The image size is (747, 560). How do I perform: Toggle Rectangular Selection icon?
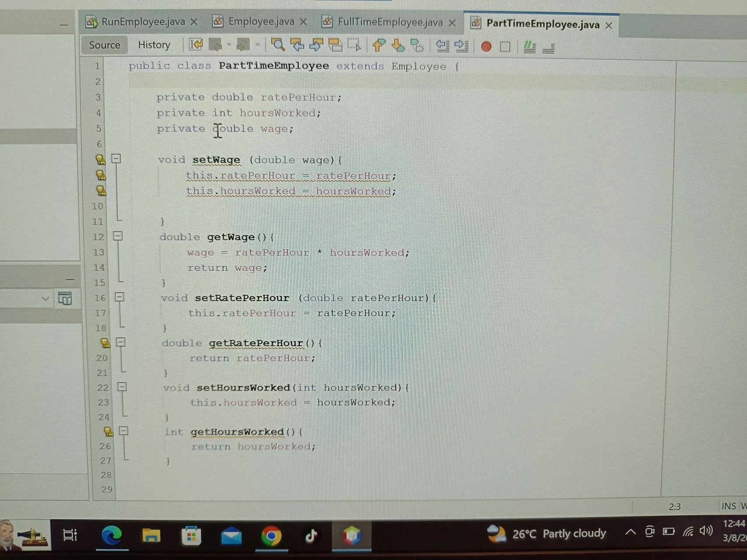point(354,45)
